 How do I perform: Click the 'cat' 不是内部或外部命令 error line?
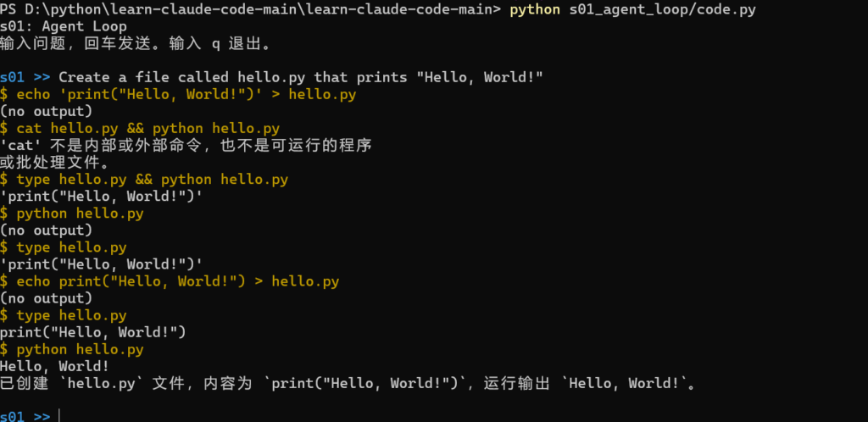click(x=186, y=146)
